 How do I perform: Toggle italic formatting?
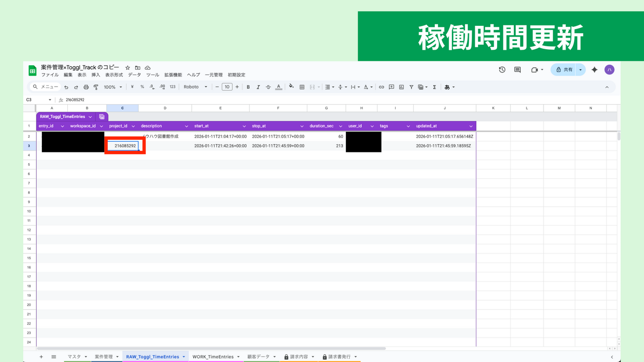(258, 87)
